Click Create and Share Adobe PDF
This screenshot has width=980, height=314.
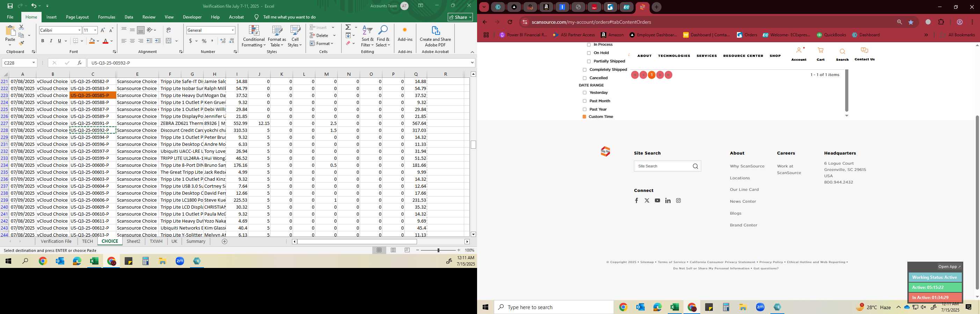(x=435, y=37)
